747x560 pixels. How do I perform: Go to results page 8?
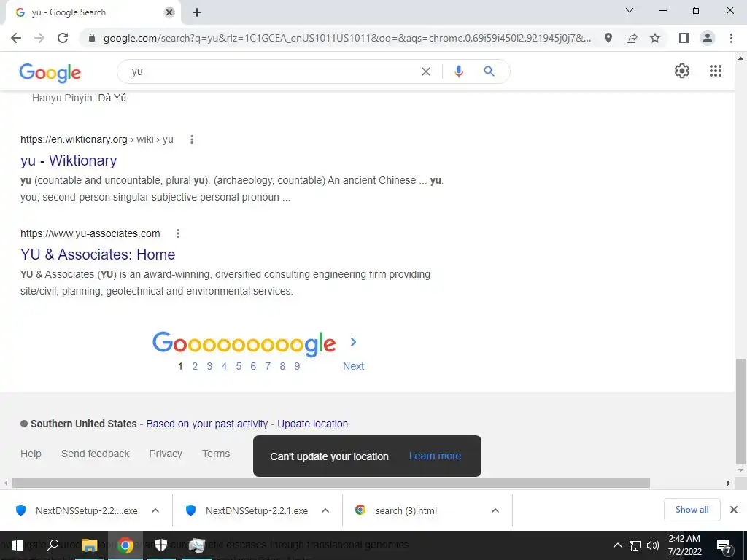pos(282,366)
